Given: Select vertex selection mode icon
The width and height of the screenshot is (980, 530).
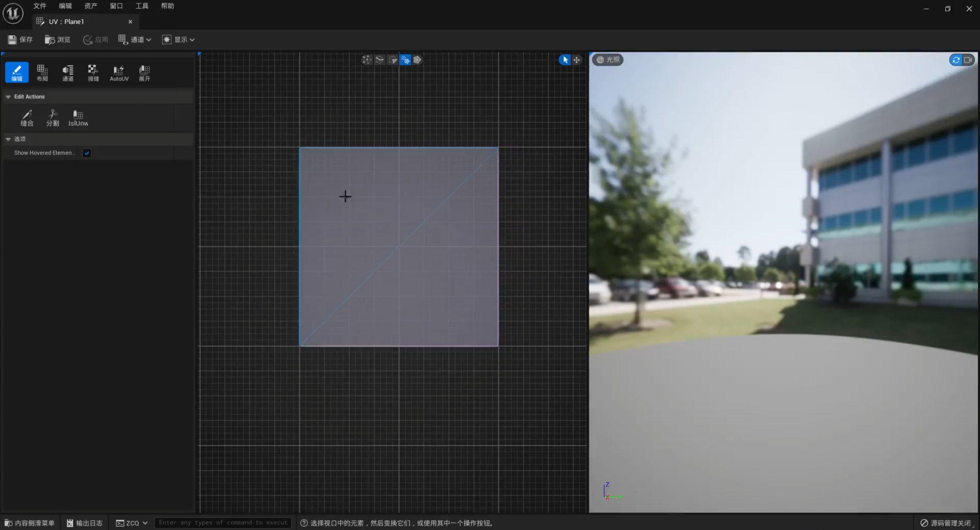Looking at the screenshot, I should pyautogui.click(x=367, y=60).
